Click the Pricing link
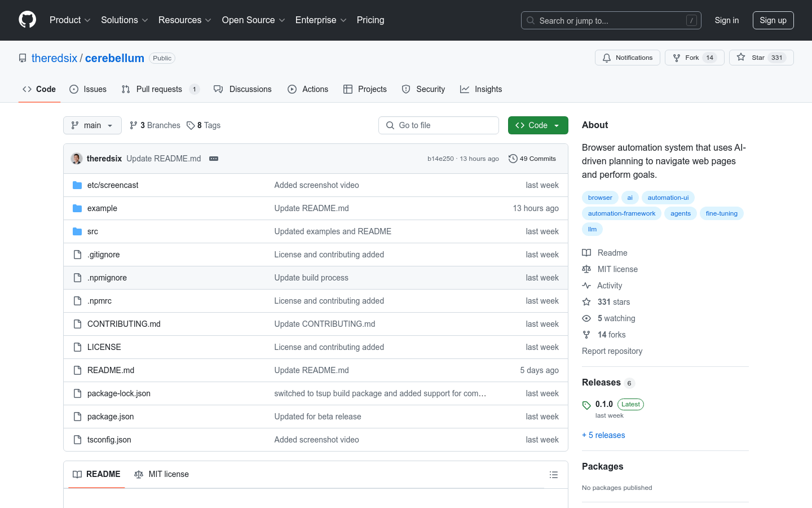 370,20
